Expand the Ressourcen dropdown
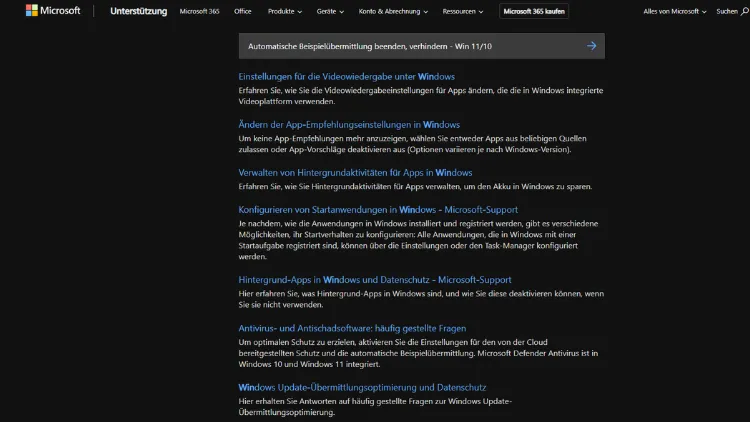Viewport: 750px width, 422px height. point(463,11)
